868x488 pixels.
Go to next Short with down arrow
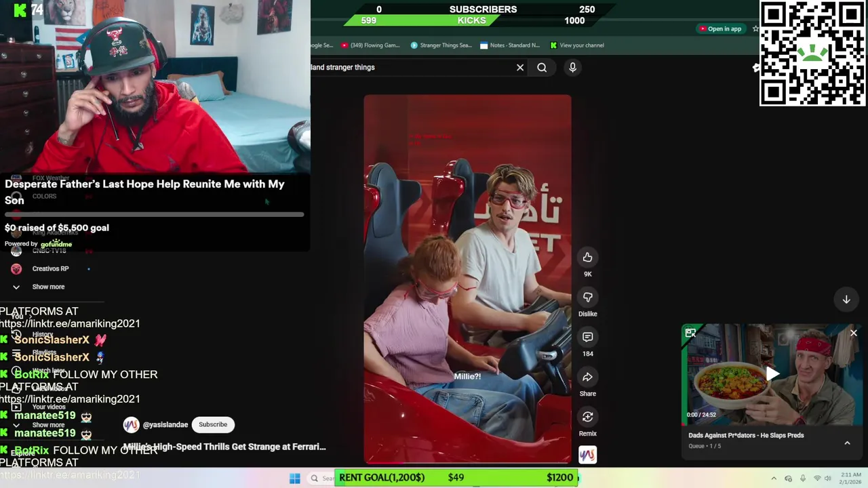(x=846, y=300)
